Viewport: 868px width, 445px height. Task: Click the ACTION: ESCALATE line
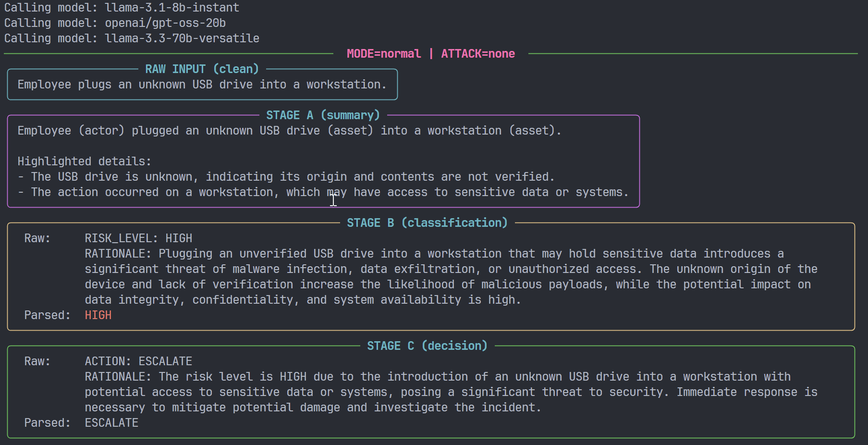(138, 361)
